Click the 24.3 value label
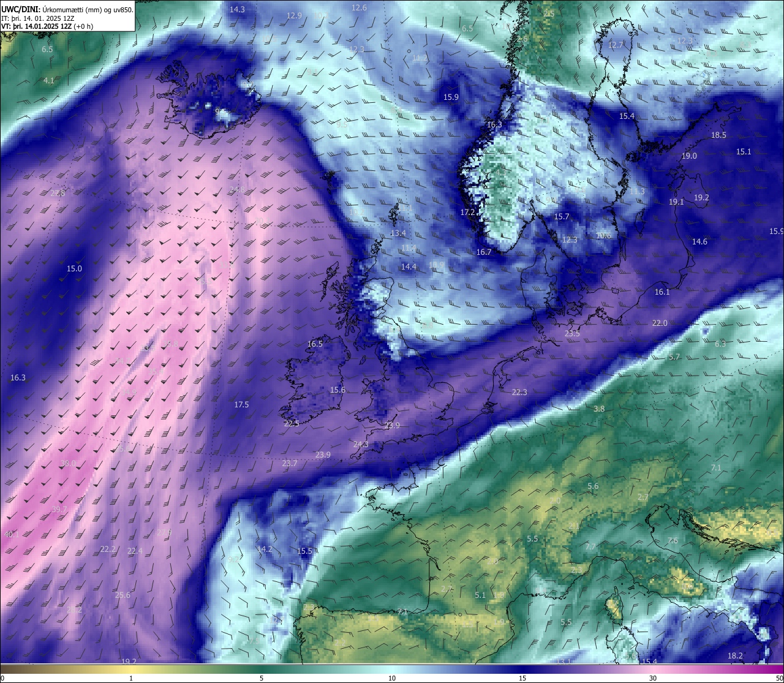The image size is (784, 683). 361,444
